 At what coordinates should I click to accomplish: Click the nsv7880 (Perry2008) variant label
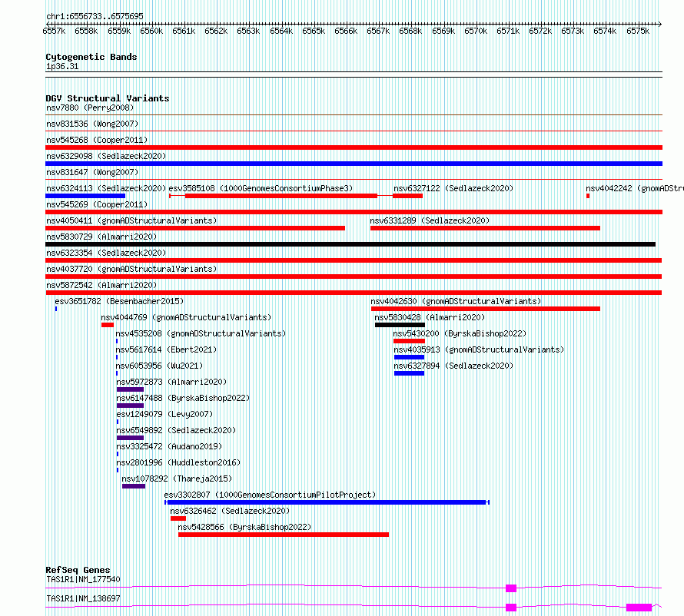pos(90,108)
